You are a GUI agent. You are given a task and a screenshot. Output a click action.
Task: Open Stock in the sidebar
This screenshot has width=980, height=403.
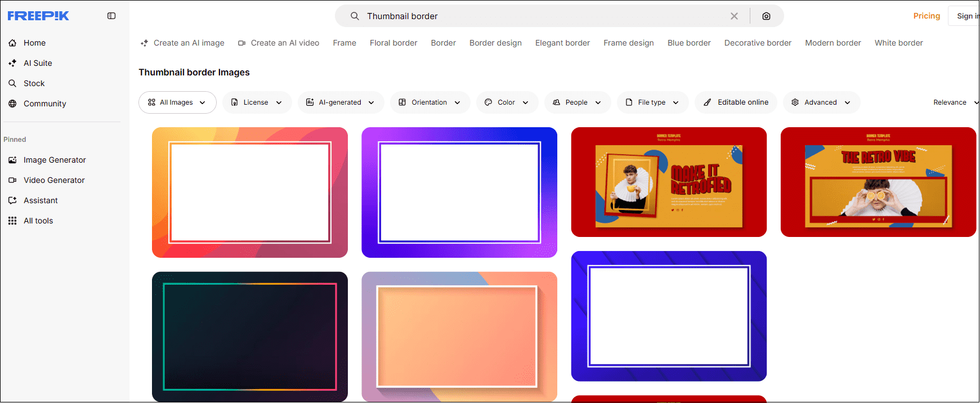(x=34, y=83)
